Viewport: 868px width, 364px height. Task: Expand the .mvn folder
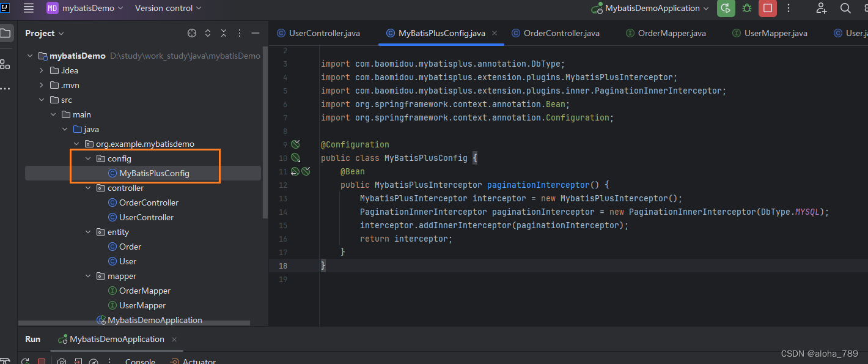[42, 85]
